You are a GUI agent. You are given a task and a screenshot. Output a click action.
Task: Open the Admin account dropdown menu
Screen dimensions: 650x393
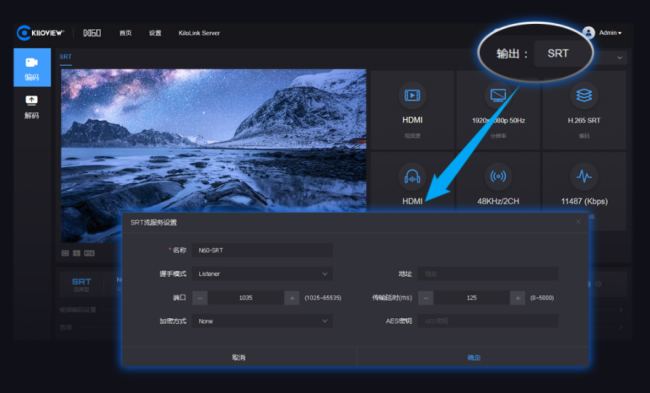(x=610, y=33)
